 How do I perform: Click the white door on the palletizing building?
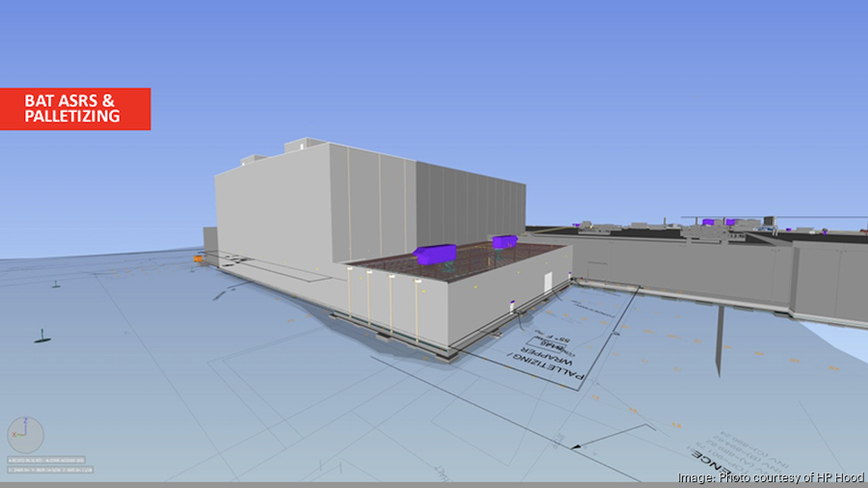point(549,284)
